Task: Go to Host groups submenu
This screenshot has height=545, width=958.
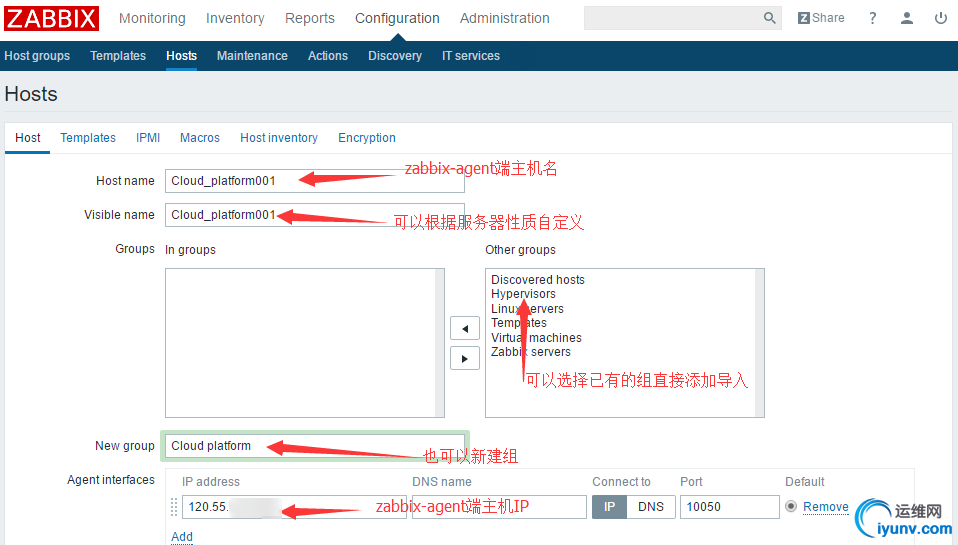Action: pyautogui.click(x=37, y=56)
